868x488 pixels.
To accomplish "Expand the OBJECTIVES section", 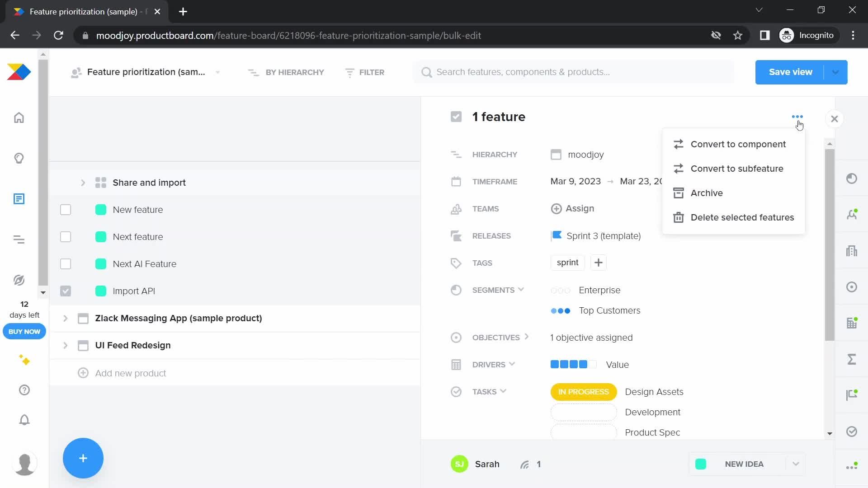I will pos(526,337).
